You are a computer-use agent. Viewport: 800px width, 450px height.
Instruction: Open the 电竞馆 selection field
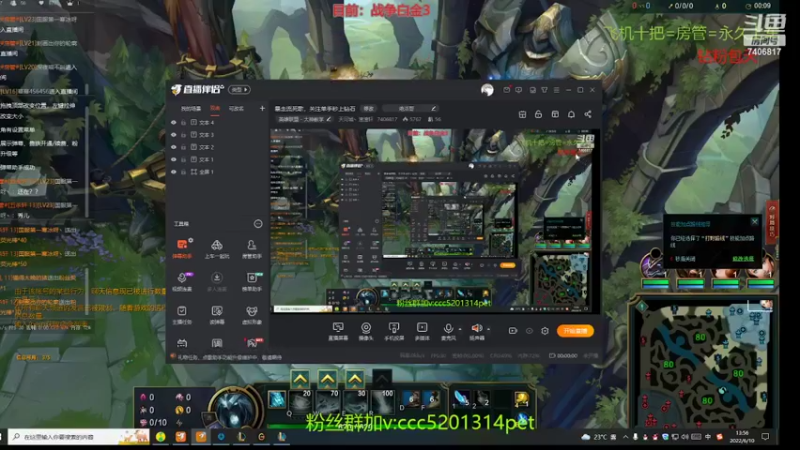pyautogui.click(x=411, y=109)
